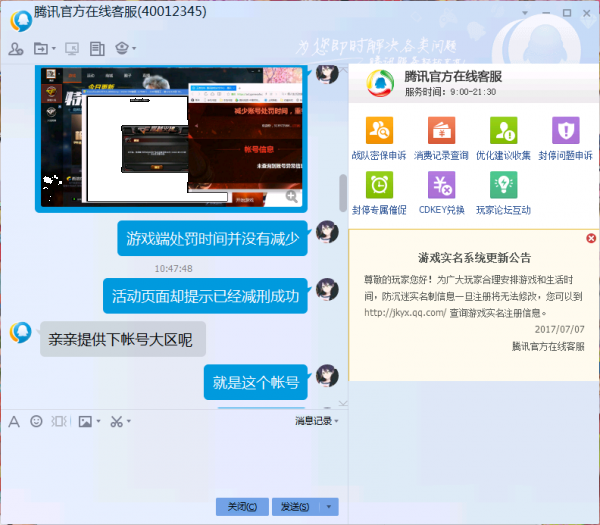Click user avatar beside 活动页面却提示已经减刑成功
The image size is (600, 525).
coord(327,290)
